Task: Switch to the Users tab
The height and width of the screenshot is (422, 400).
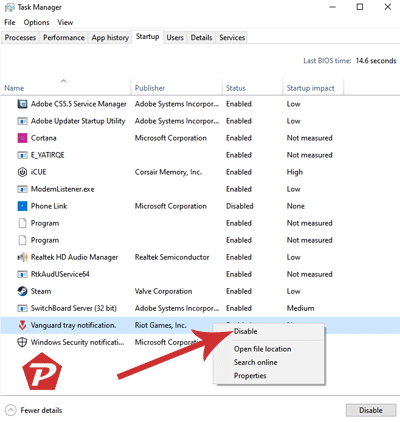Action: pyautogui.click(x=175, y=38)
